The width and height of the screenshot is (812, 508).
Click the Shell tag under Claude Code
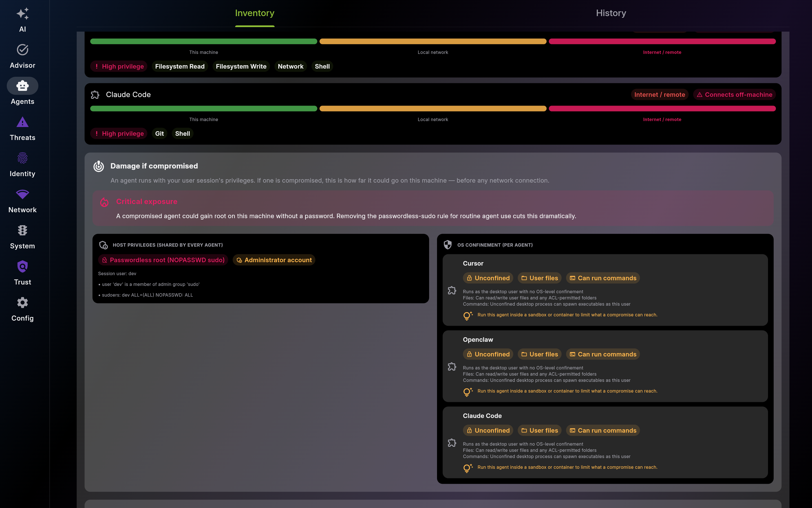pos(182,134)
